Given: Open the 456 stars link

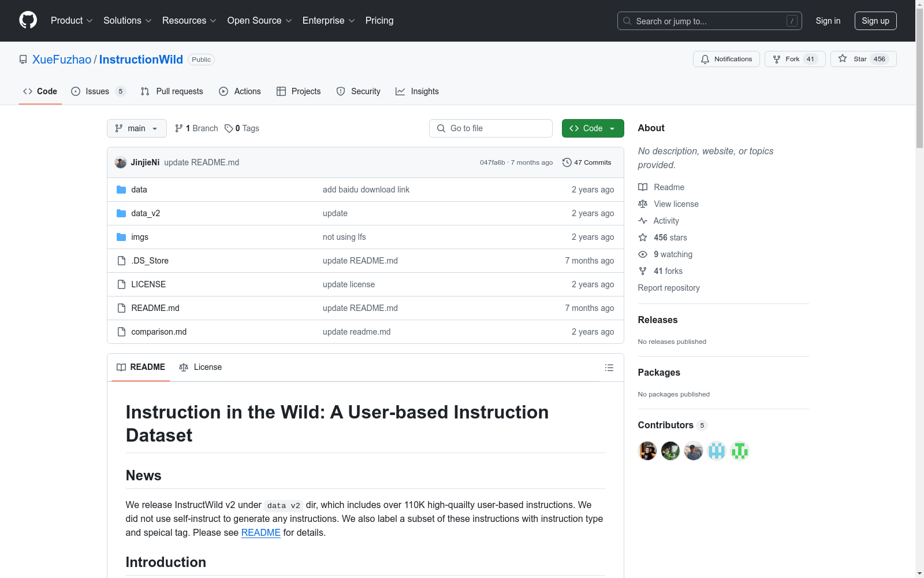Looking at the screenshot, I should click(x=663, y=238).
